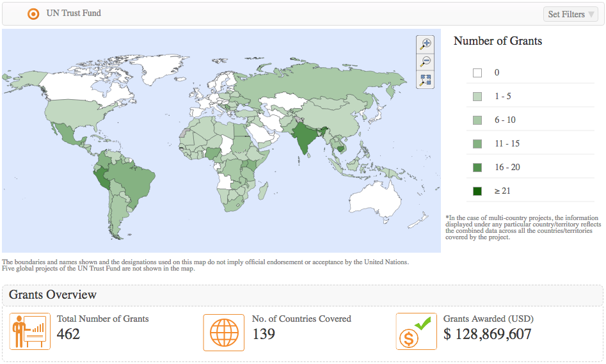This screenshot has width=606, height=364.
Task: Click the Grants Overview section header
Action: tap(53, 295)
